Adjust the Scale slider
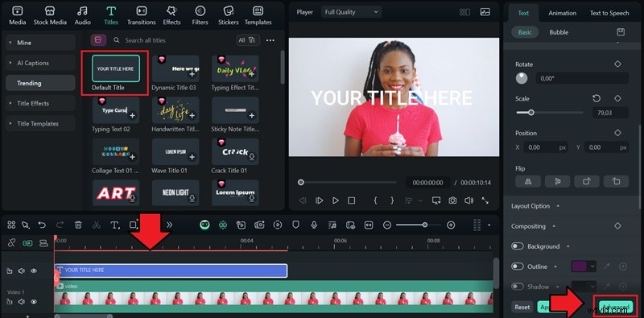Viewport: 644px width, 318px height. pos(550,112)
